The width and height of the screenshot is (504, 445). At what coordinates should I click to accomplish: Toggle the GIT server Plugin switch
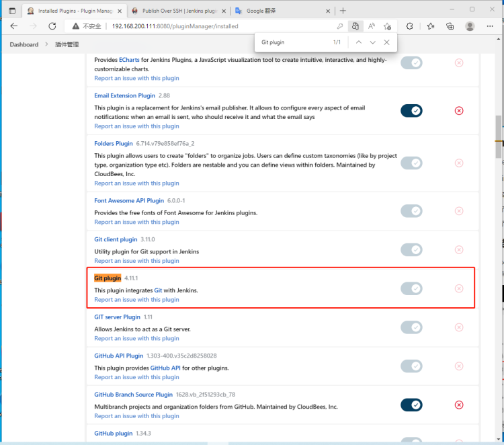tap(411, 327)
